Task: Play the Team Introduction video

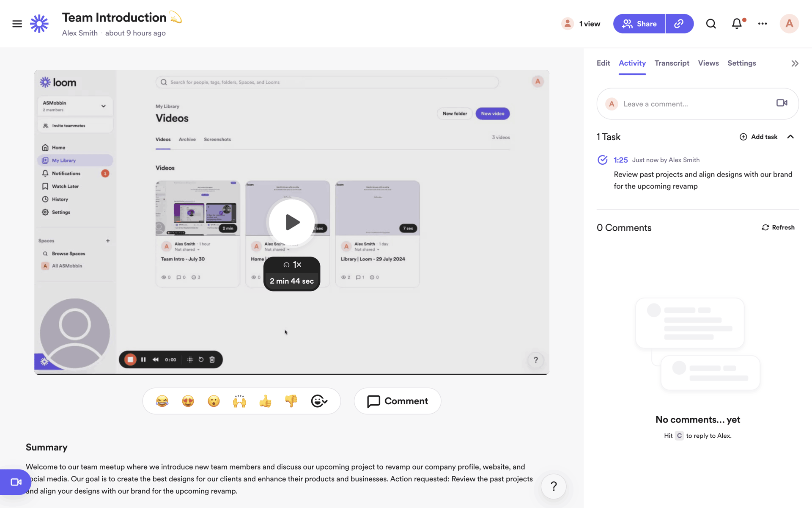Action: tap(292, 222)
